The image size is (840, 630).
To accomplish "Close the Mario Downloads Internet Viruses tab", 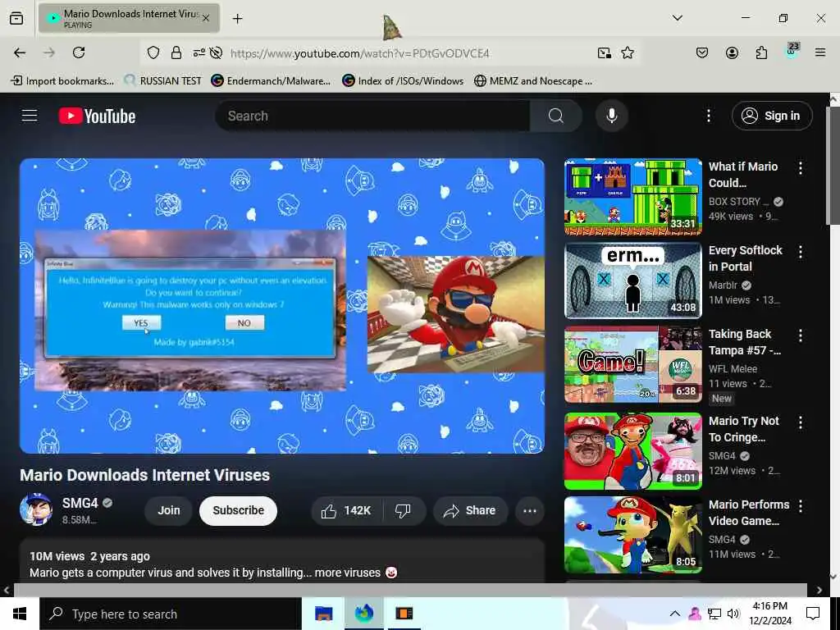I will [206, 18].
